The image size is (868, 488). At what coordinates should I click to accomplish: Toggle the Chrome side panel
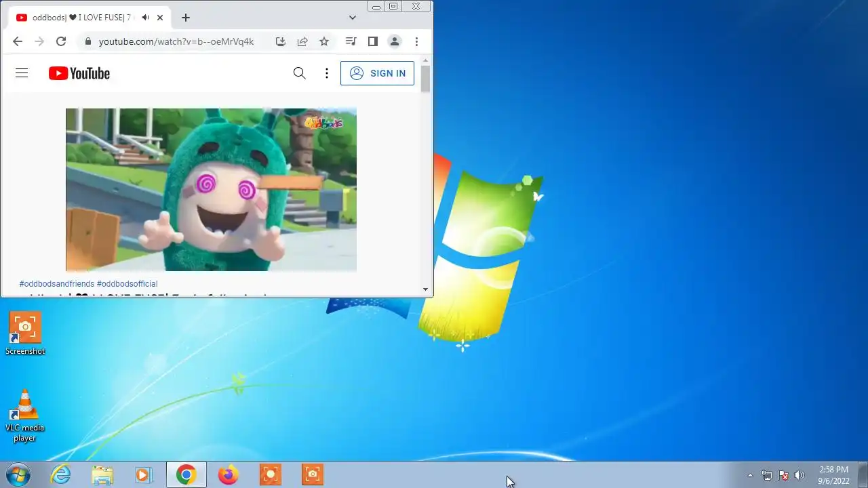tap(372, 41)
